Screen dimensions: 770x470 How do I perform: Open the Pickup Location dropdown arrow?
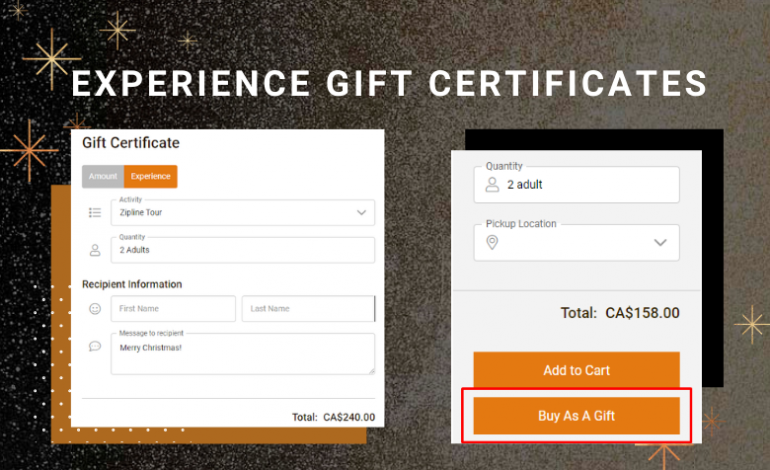tap(660, 243)
